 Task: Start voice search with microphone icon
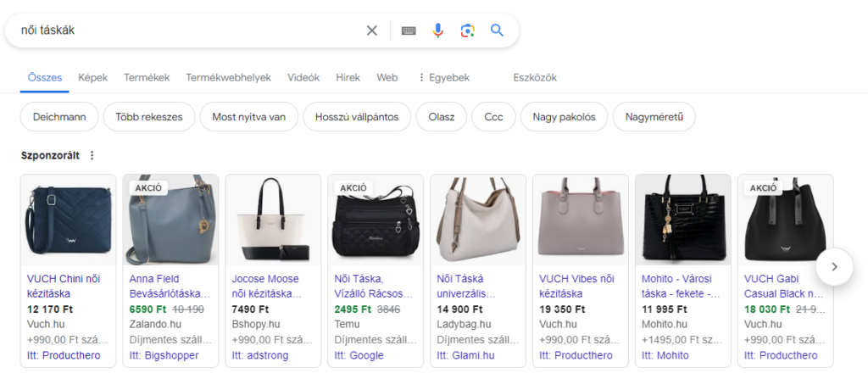click(x=437, y=31)
